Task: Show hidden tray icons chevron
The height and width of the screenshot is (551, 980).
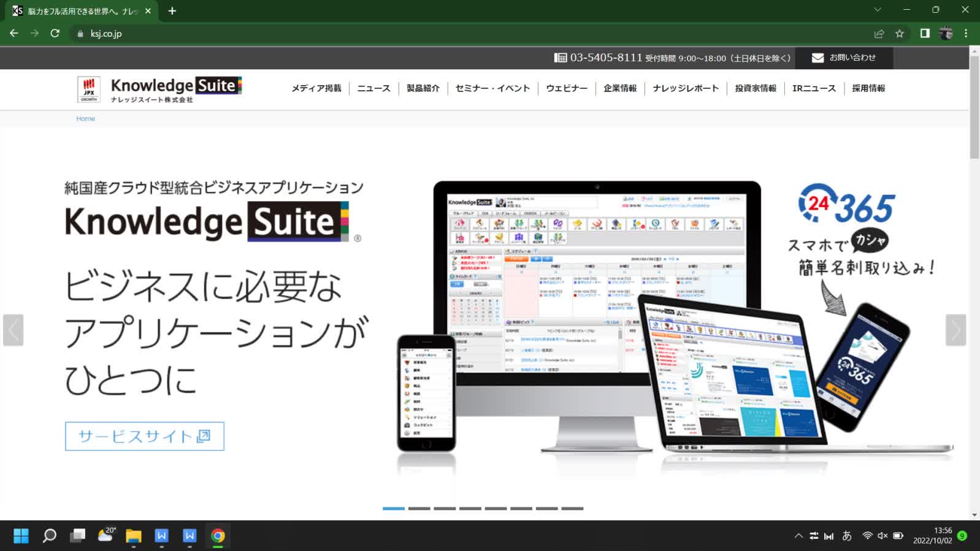Action: click(x=798, y=536)
